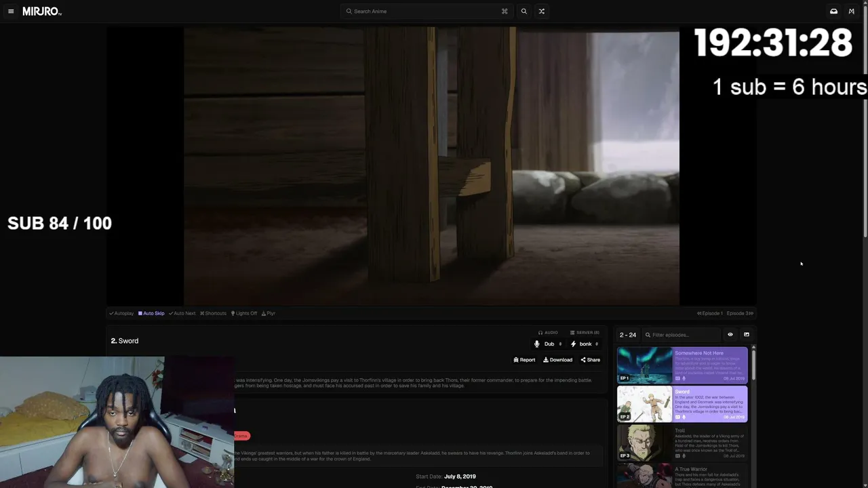Report a problem with this episode
This screenshot has width=868, height=488.
524,360
